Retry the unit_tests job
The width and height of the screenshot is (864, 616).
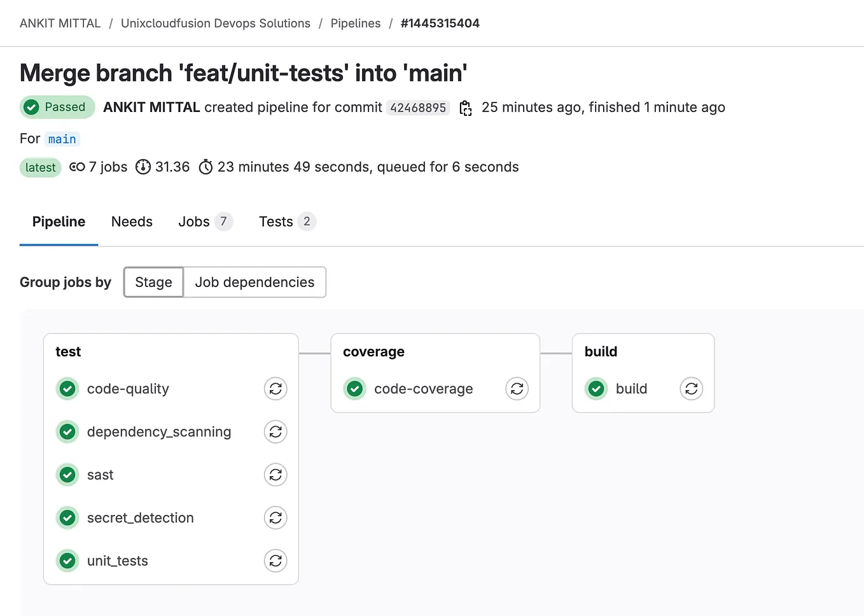[x=275, y=561]
